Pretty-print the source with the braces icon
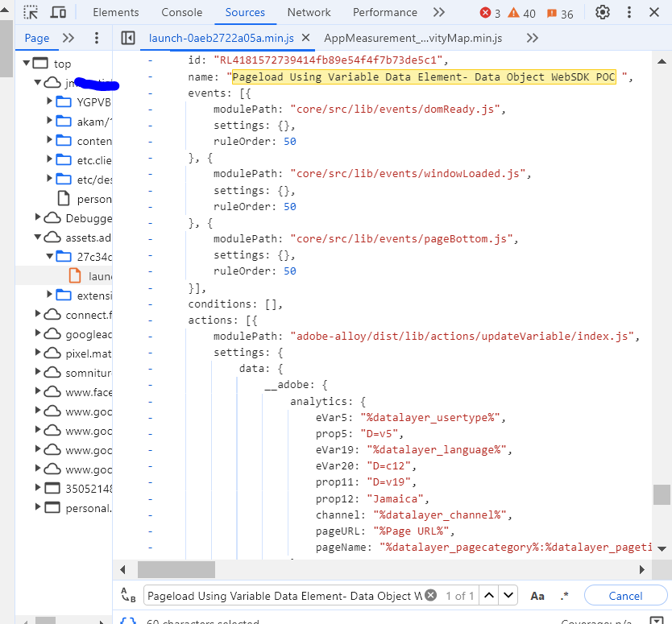This screenshot has width=672, height=624. pyautogui.click(x=128, y=620)
